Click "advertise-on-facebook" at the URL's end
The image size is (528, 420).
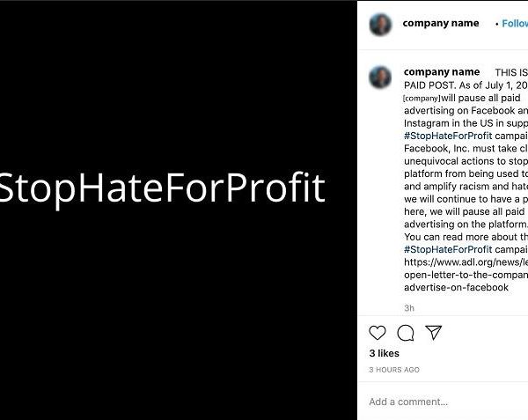(456, 287)
